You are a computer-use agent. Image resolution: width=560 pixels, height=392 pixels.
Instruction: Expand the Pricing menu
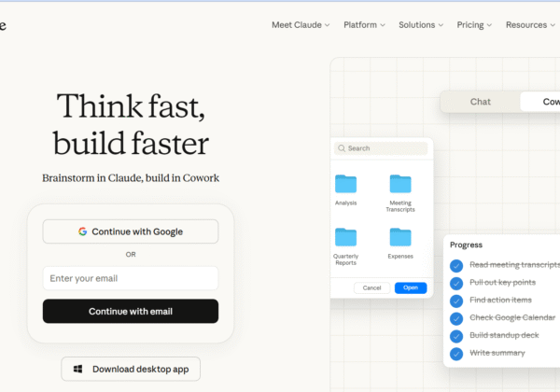click(474, 25)
